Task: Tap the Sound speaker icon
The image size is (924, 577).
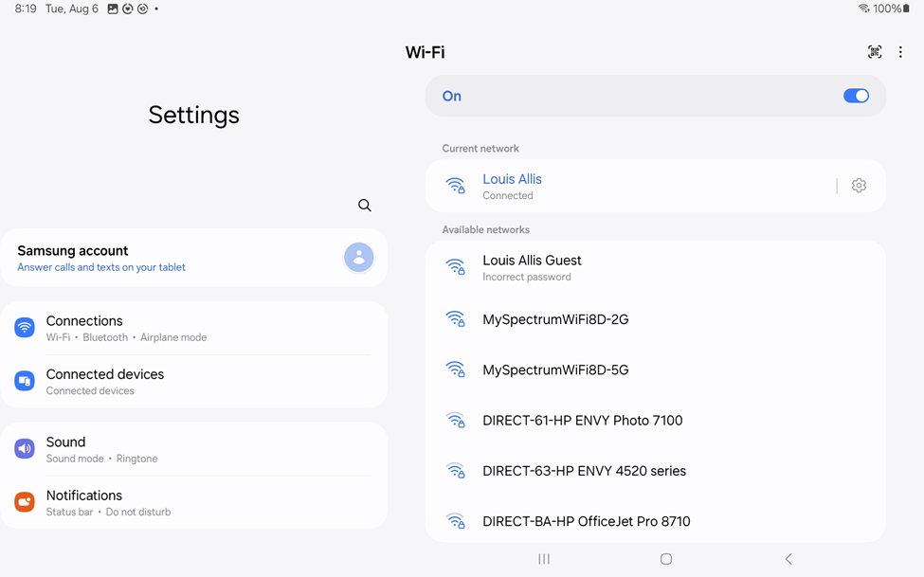Action: click(25, 449)
